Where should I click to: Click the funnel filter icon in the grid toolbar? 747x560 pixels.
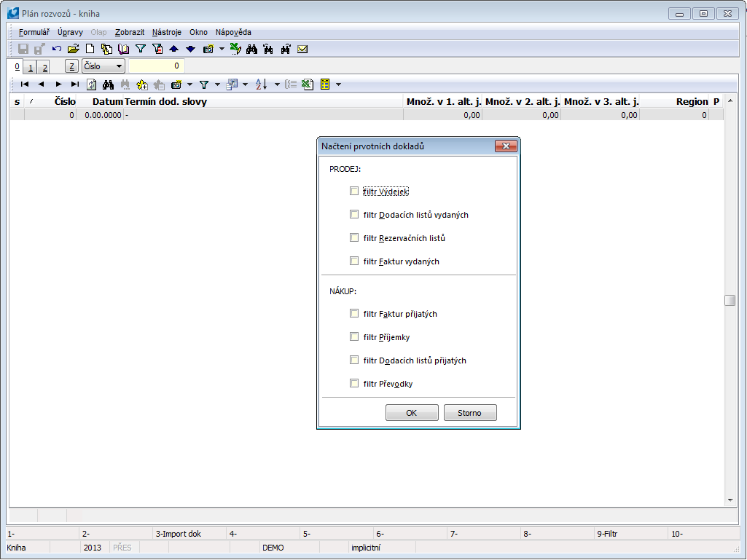[x=204, y=84]
